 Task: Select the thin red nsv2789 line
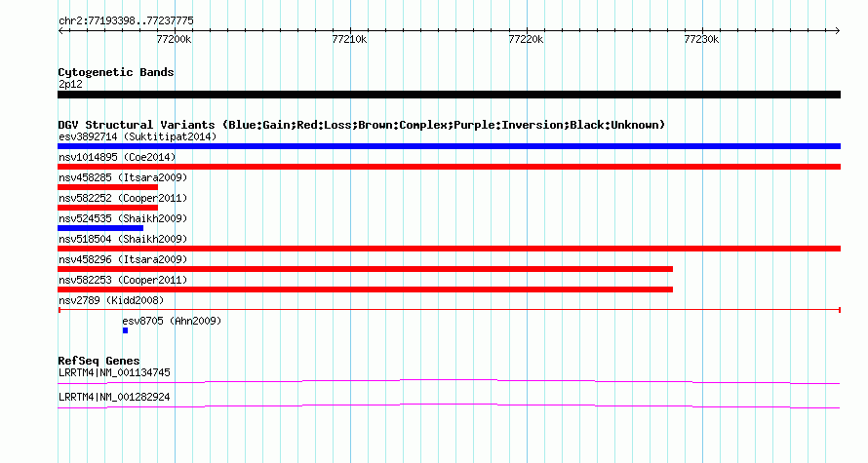(x=449, y=310)
